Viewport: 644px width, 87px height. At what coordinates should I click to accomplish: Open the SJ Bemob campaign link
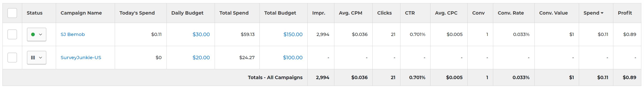click(73, 34)
